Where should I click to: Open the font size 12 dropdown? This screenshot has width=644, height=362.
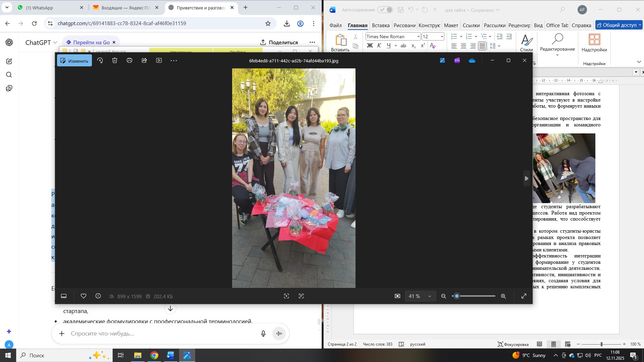point(442,37)
